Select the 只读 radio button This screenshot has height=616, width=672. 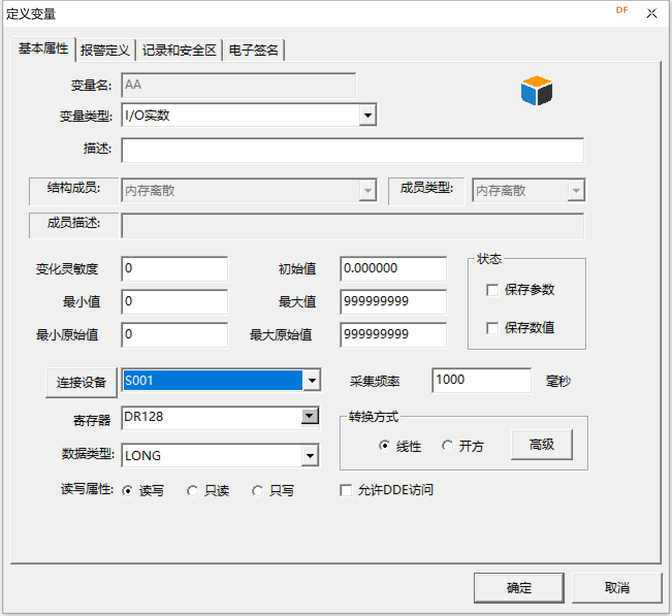(x=192, y=491)
